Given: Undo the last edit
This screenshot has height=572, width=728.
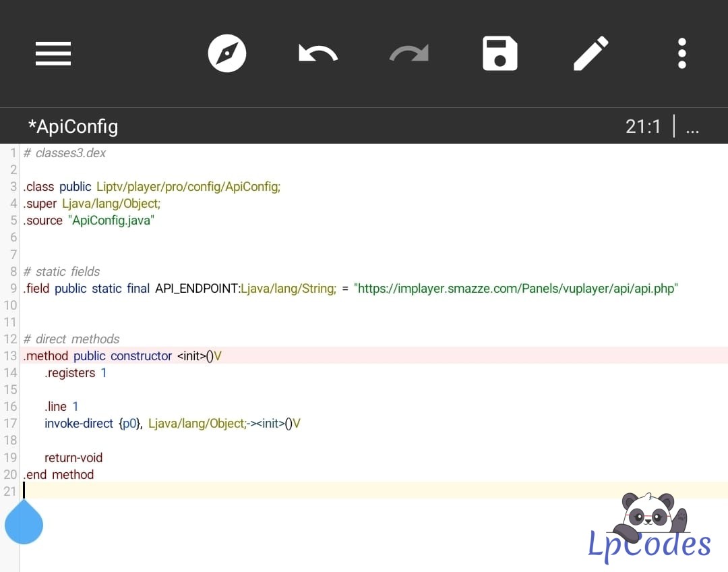Looking at the screenshot, I should [318, 53].
